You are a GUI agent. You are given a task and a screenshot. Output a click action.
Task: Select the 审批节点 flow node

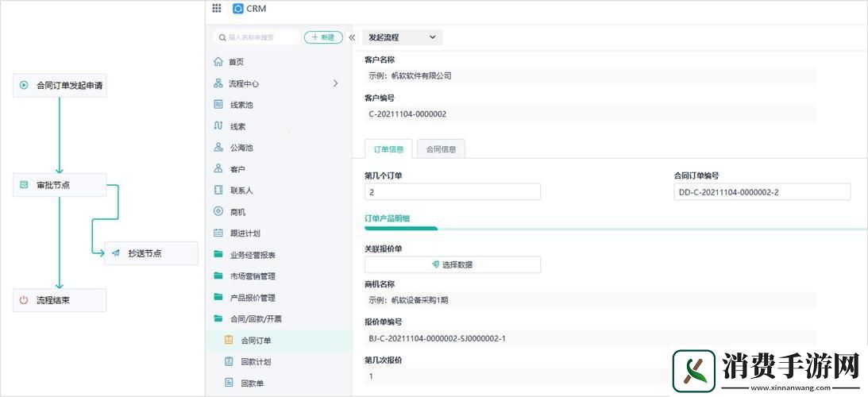[60, 185]
